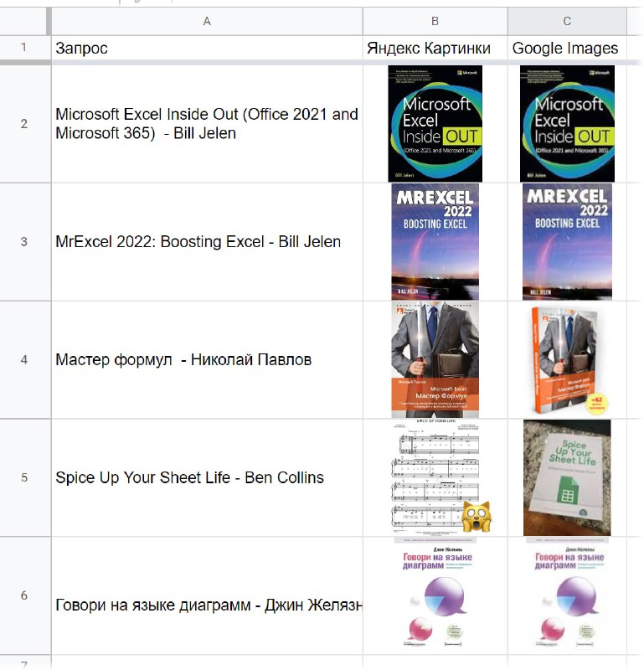The height and width of the screenshot is (670, 644).
Task: Select column A header
Action: [207, 21]
